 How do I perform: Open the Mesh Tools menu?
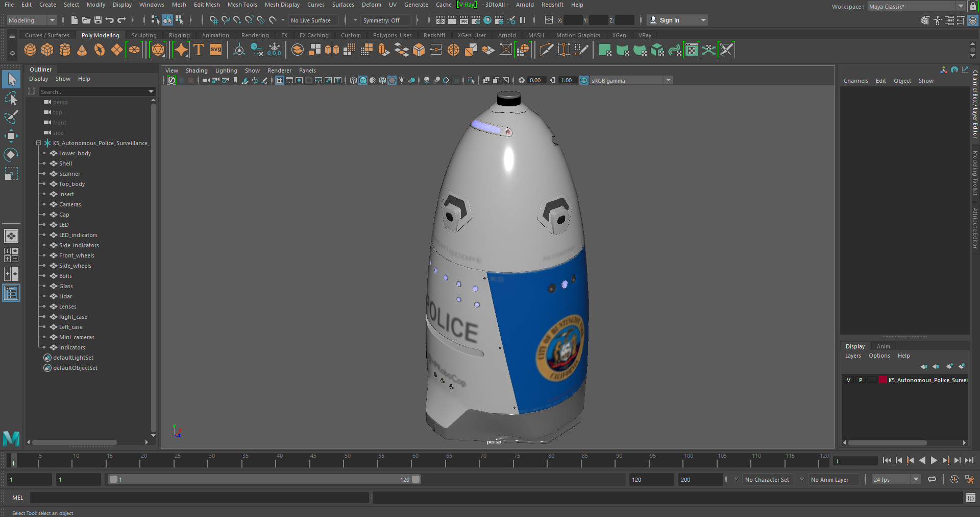pyautogui.click(x=242, y=5)
